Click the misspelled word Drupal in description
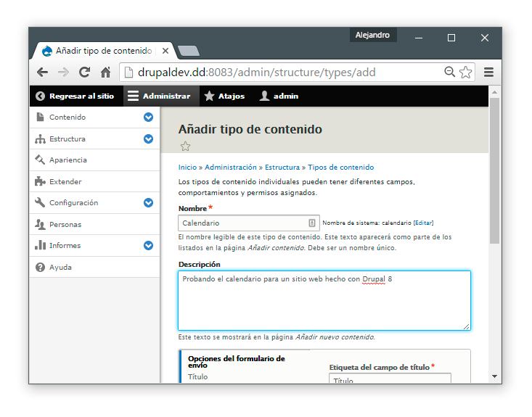The image size is (532, 417). tap(374, 279)
